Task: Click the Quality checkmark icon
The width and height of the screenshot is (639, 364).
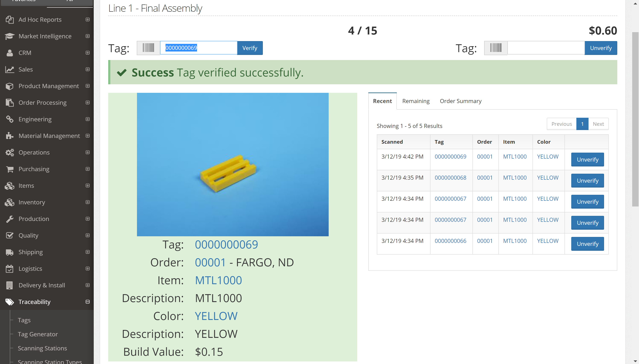Action: [10, 235]
